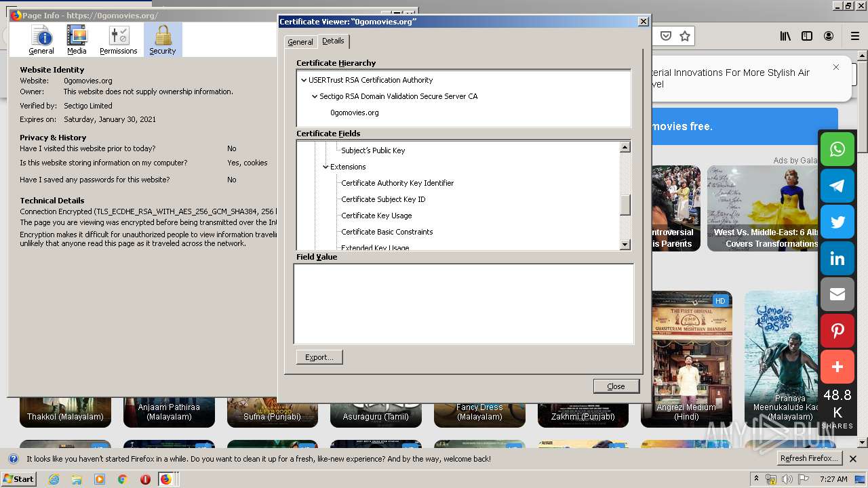The image size is (868, 488).
Task: Select Certificate Basic Constraints field
Action: [x=387, y=232]
